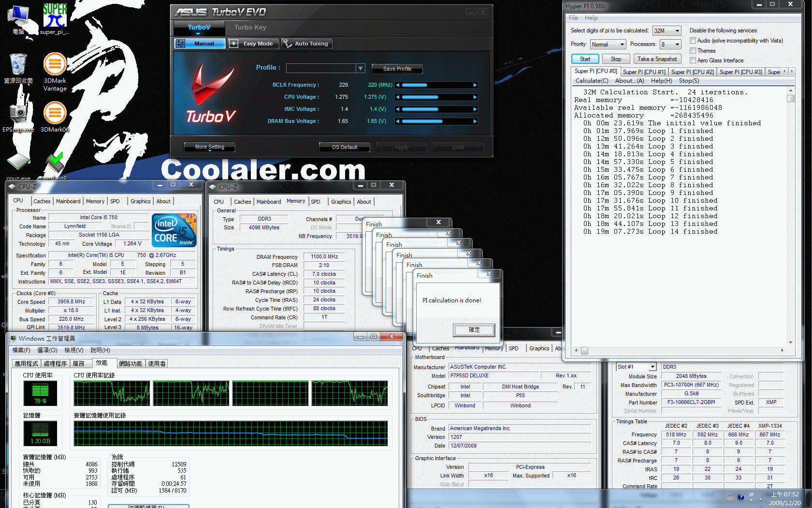Decrease CPU Voltage with left arrow
812x508 pixels.
pos(398,97)
